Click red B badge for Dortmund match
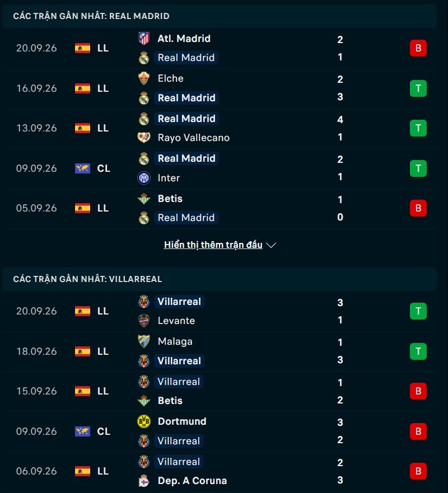The width and height of the screenshot is (448, 493). click(418, 431)
